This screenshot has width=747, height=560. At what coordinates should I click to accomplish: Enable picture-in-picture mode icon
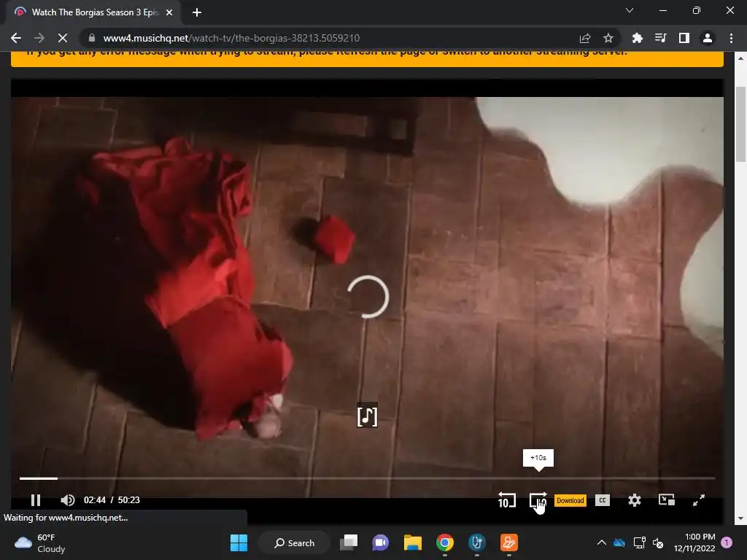point(666,500)
